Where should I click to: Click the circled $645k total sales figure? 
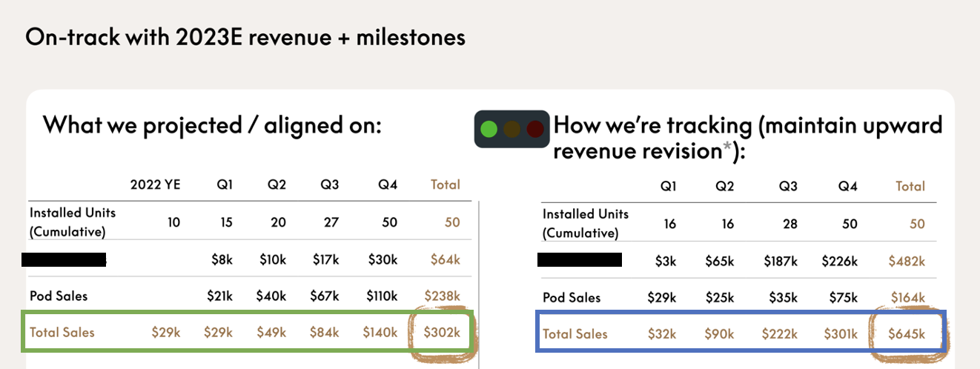[x=907, y=333]
